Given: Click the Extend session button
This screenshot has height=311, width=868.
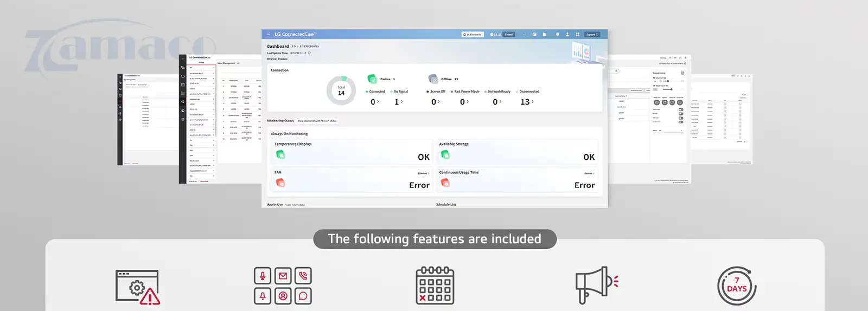Looking at the screenshot, I should (x=509, y=34).
